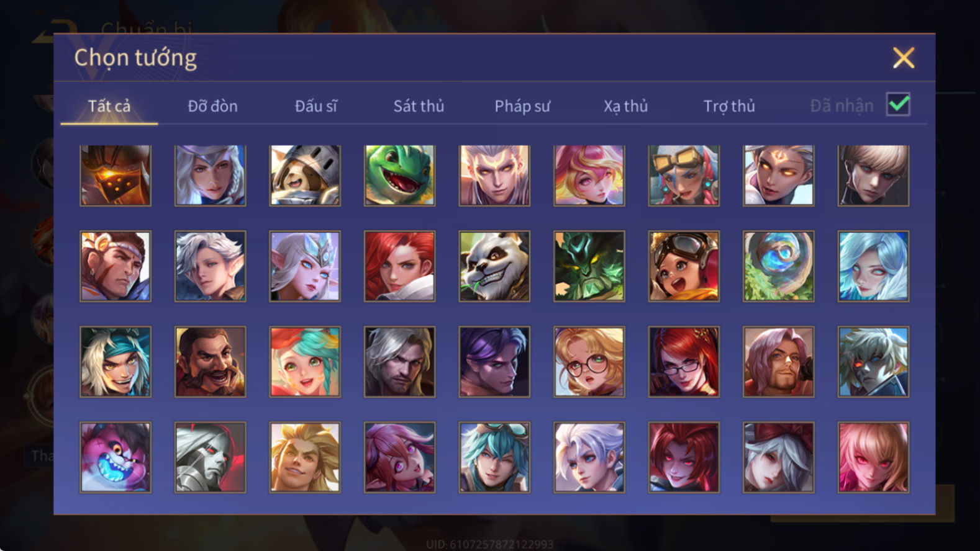Select the swirling blue orb hero
This screenshot has height=551, width=980.
(778, 266)
